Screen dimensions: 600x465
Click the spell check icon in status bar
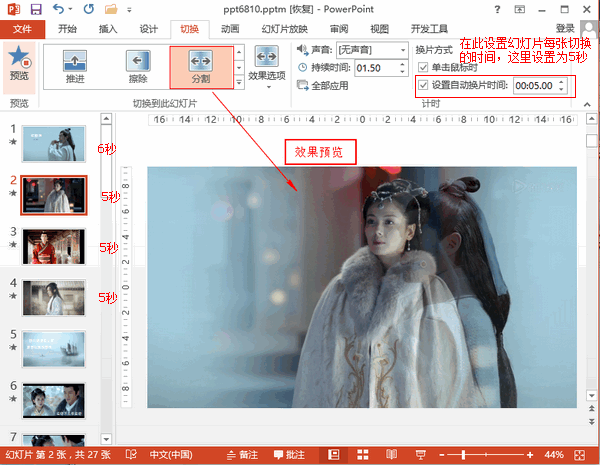(131, 454)
